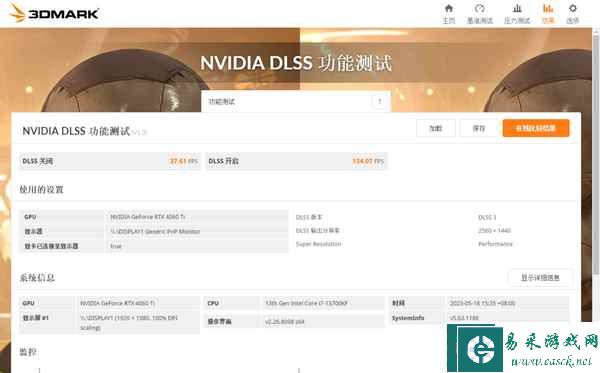
Task: Click the dropdown arrow in 功能测试 box
Action: pyautogui.click(x=380, y=101)
